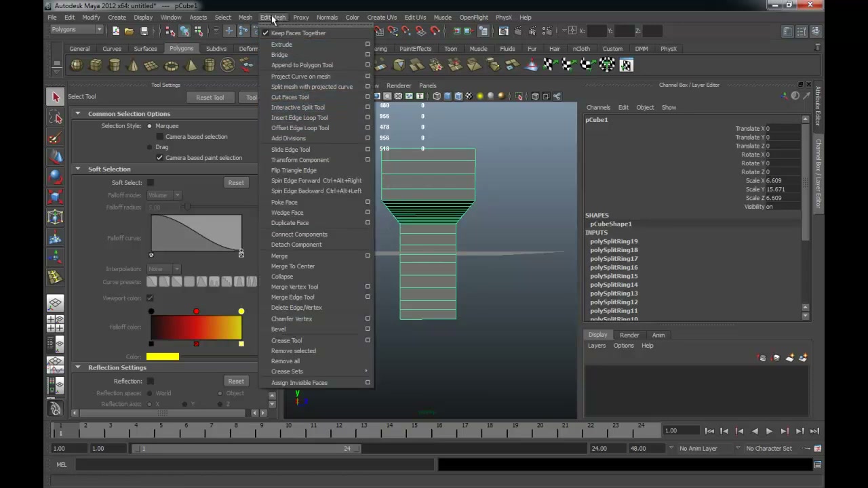The width and height of the screenshot is (868, 488).
Task: Collapse Soft Selection section
Action: (x=77, y=169)
